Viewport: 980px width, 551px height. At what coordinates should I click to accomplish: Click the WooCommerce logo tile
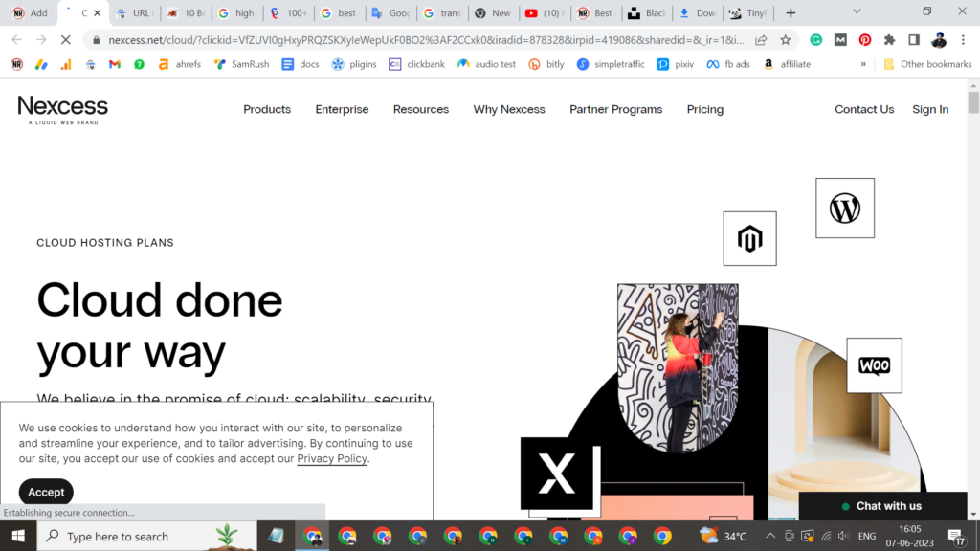coord(874,365)
